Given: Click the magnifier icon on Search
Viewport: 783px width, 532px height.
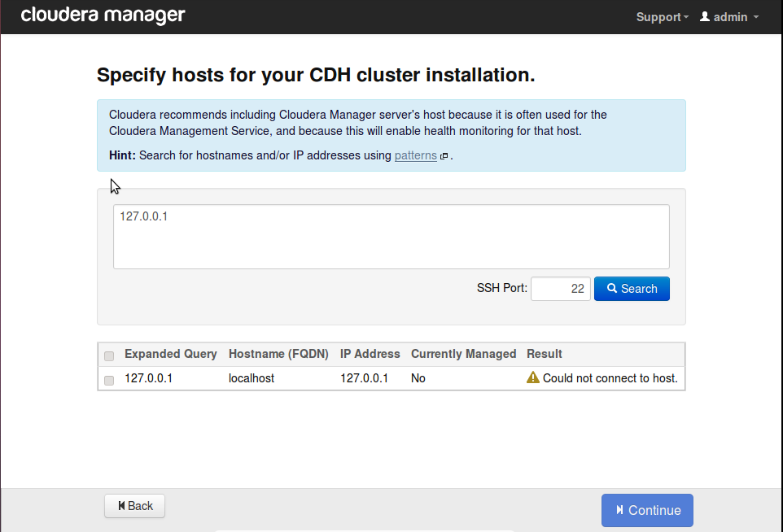Looking at the screenshot, I should [x=612, y=289].
